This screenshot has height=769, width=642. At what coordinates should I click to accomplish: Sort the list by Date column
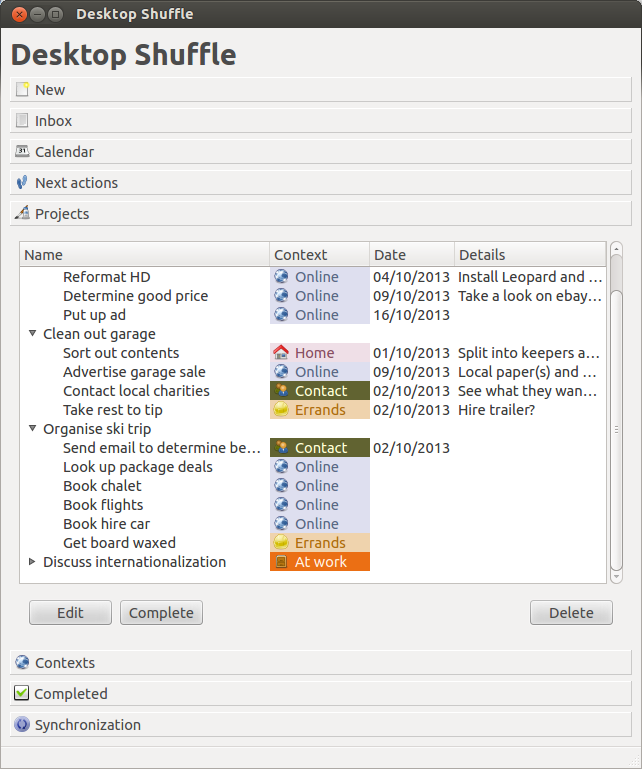[x=411, y=255]
